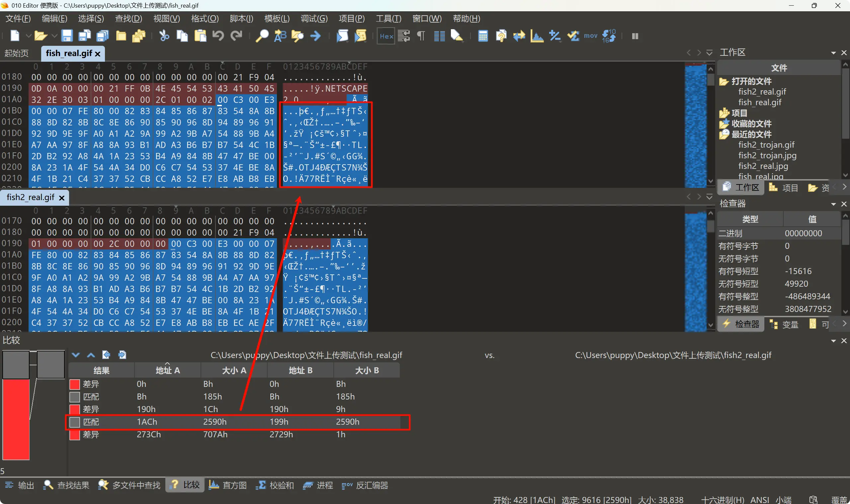Click the top editor vertical scrollbar
The image size is (850, 504).
tap(711, 125)
